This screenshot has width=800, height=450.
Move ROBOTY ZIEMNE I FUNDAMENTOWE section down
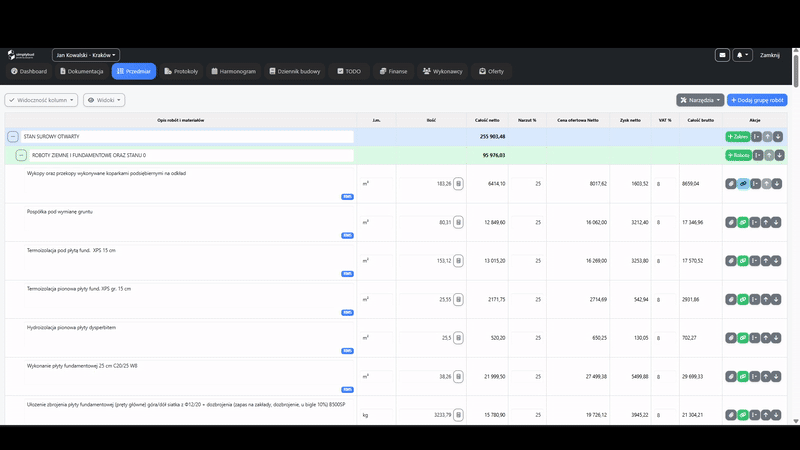click(779, 155)
